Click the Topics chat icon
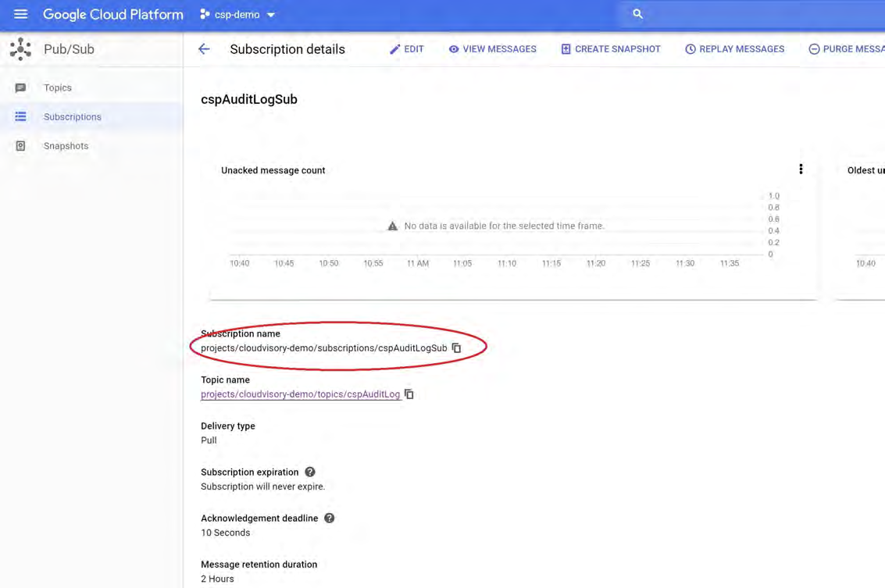Image resolution: width=885 pixels, height=588 pixels. pyautogui.click(x=21, y=87)
